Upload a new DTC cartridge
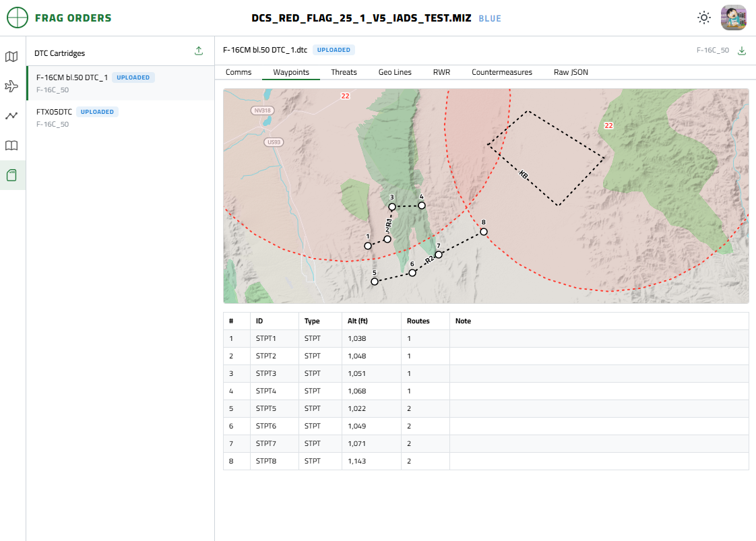The image size is (756, 541). 199,51
